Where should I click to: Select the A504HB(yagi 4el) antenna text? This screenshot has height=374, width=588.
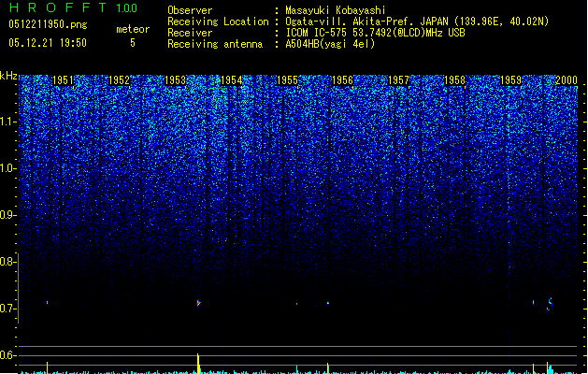click(330, 44)
